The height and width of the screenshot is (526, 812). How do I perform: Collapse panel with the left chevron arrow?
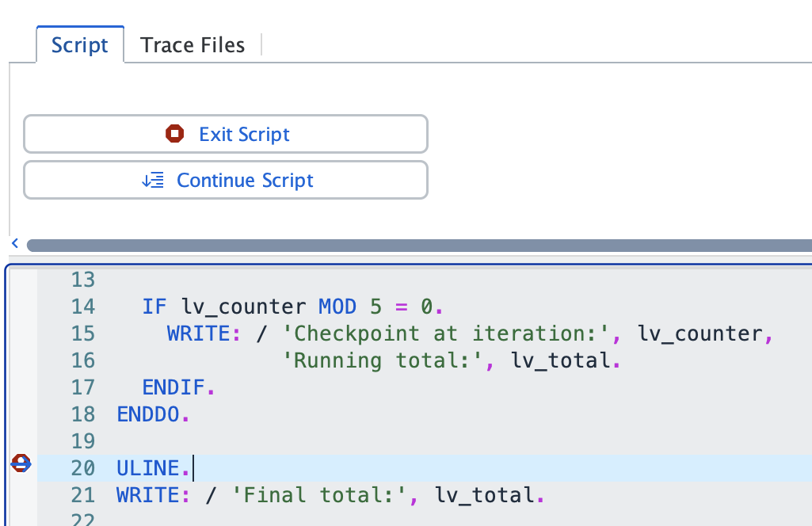pyautogui.click(x=15, y=243)
